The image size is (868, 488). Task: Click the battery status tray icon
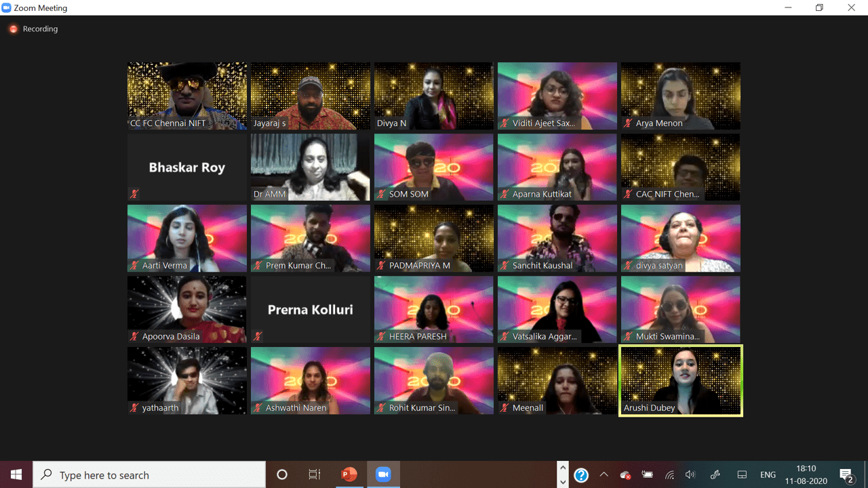[647, 475]
